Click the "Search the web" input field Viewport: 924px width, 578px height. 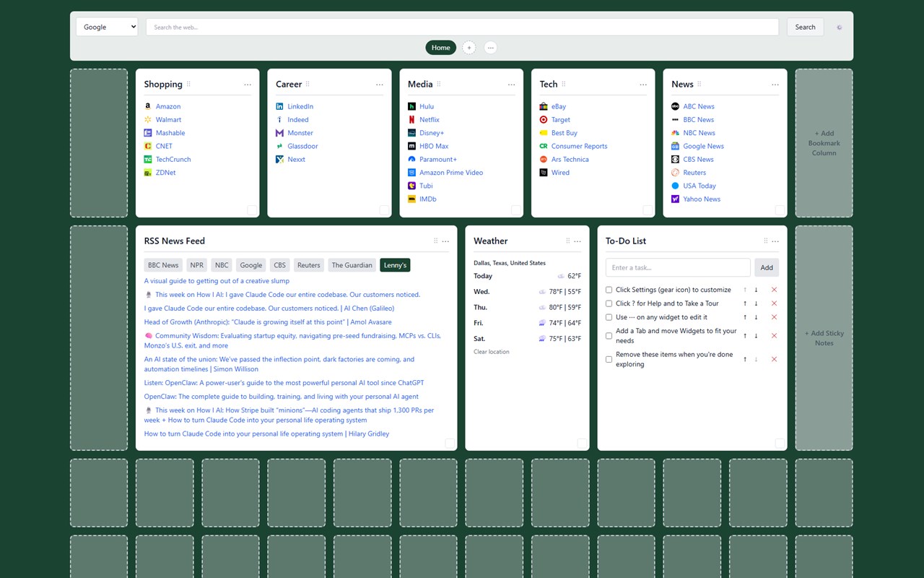[462, 27]
